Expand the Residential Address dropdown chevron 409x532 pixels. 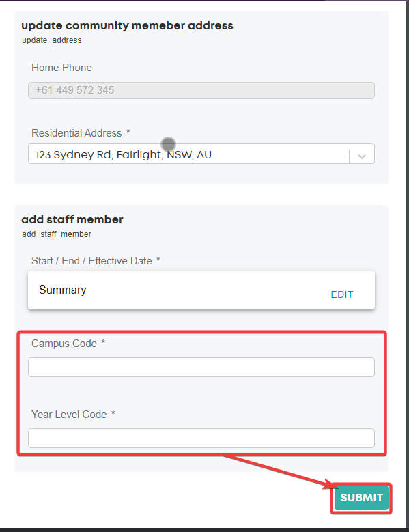point(362,156)
